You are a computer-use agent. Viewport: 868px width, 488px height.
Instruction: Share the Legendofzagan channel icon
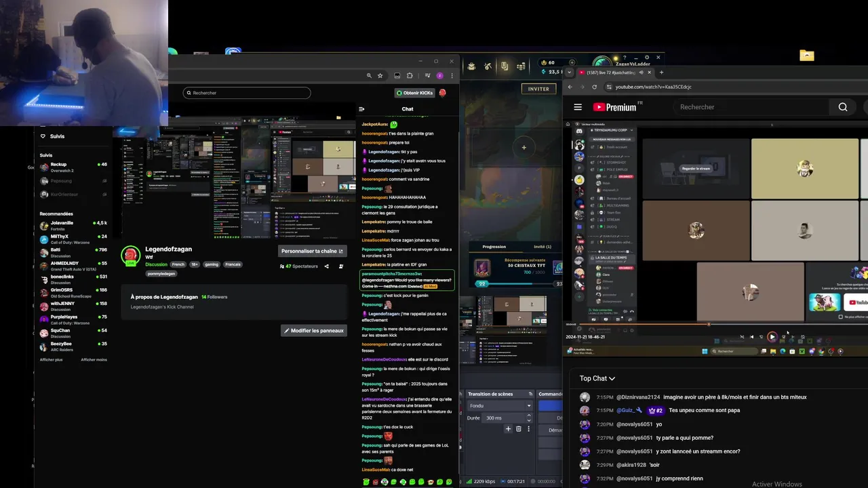click(326, 266)
